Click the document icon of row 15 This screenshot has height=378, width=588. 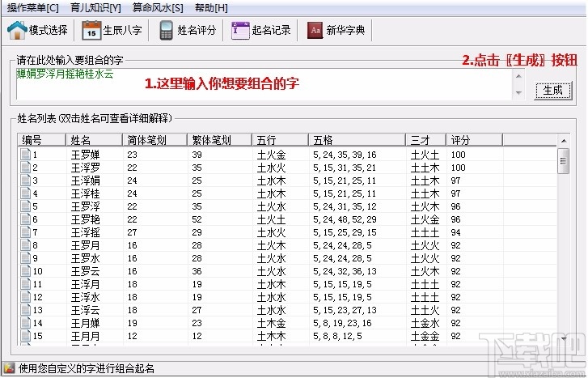tap(26, 336)
